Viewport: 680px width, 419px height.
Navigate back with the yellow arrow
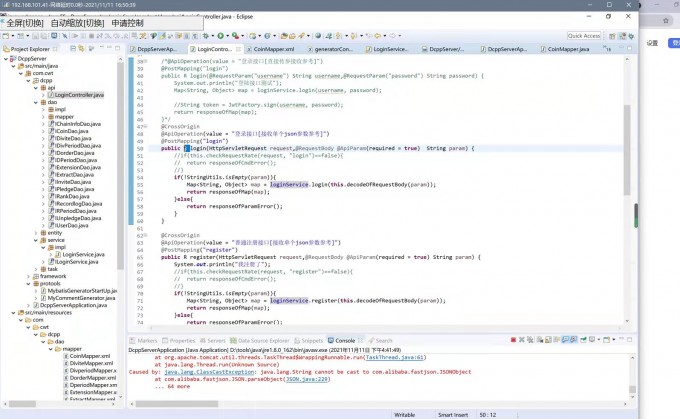[378, 36]
